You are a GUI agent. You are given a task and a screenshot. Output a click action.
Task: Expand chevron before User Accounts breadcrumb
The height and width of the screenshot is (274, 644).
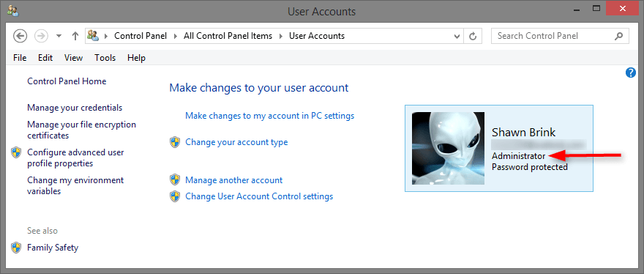tap(281, 36)
